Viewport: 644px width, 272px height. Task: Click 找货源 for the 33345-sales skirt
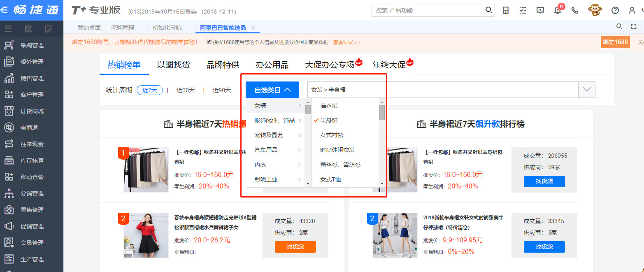tap(544, 247)
